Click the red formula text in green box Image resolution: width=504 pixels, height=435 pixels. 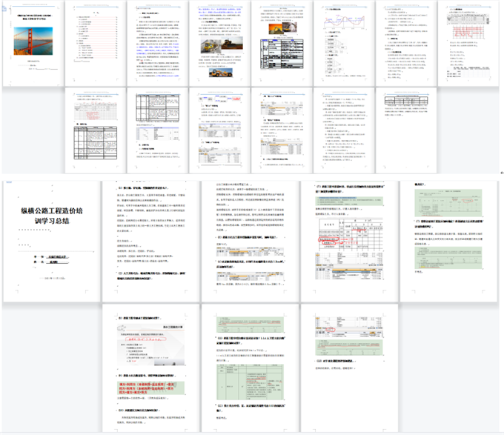pyautogui.click(x=147, y=388)
